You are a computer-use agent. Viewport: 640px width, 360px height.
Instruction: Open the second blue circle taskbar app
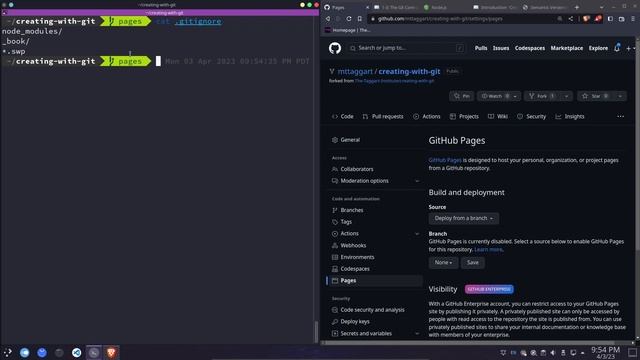[x=42, y=353]
